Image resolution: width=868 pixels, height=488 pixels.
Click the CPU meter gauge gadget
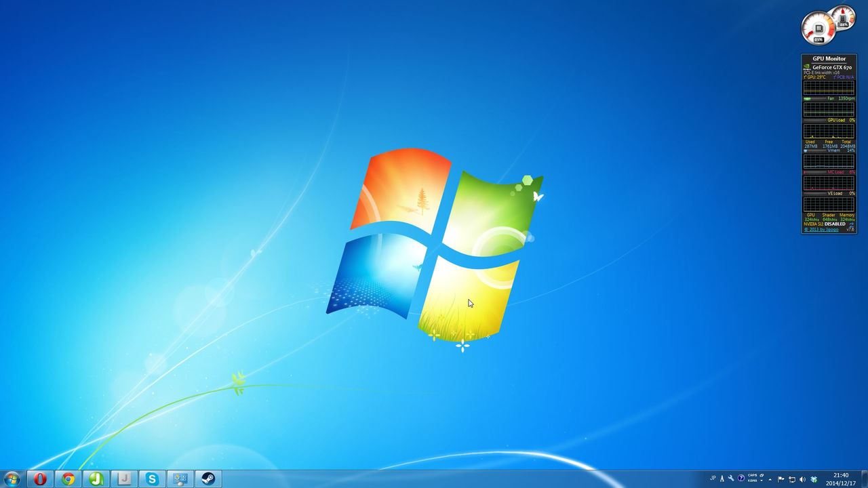click(818, 28)
